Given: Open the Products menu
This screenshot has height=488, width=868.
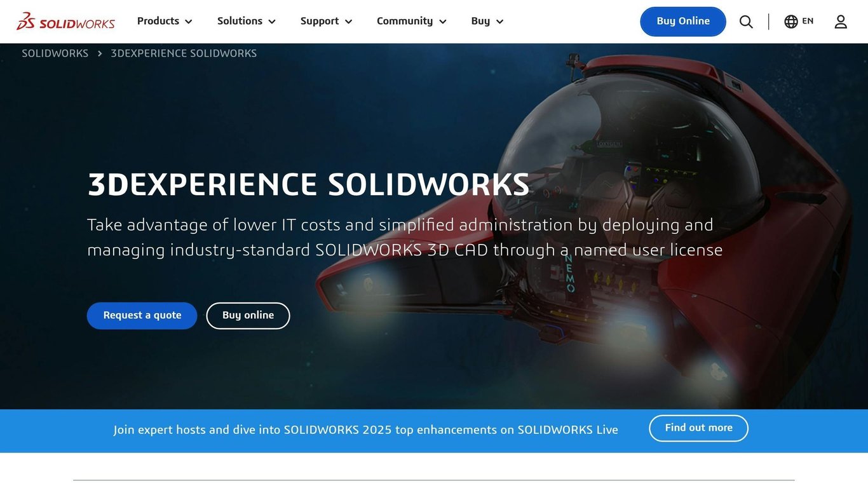Looking at the screenshot, I should (x=158, y=21).
